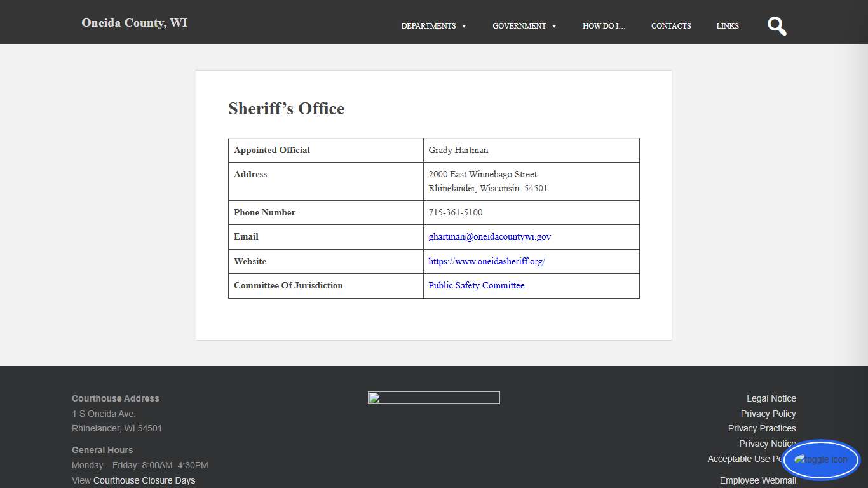The image size is (868, 488).
Task: Click the footer logo image placeholder
Action: 434,397
